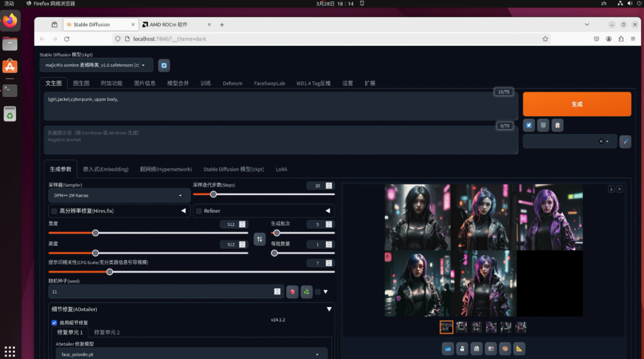Switch to the Deforum tab
This screenshot has width=644, height=359.
point(232,83)
